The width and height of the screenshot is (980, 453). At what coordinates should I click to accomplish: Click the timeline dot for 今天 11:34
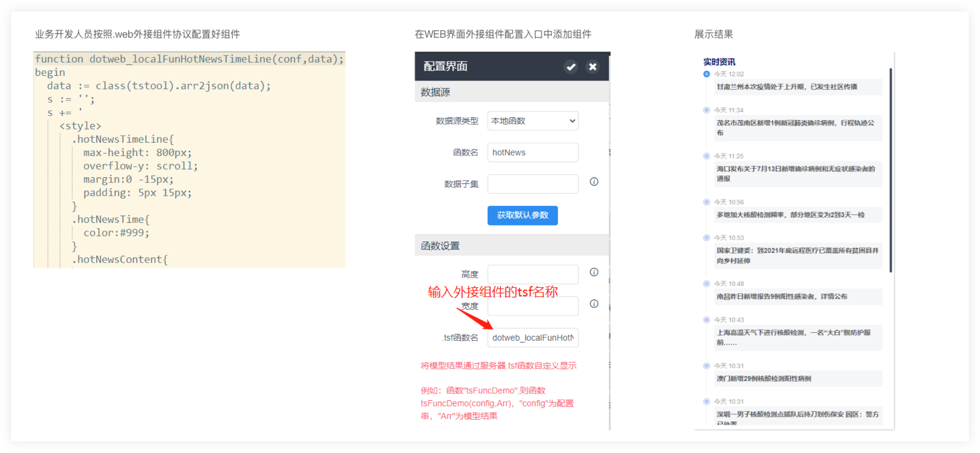point(707,110)
